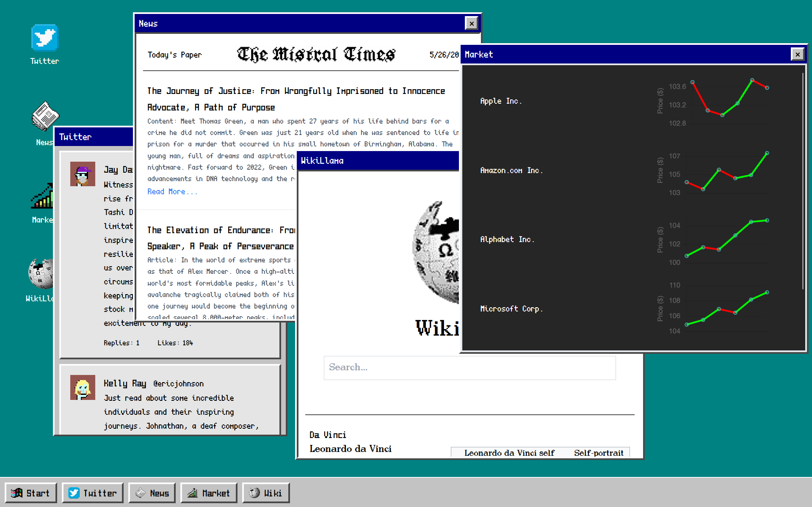The width and height of the screenshot is (812, 507).
Task: Switch to Market in the taskbar
Action: (209, 493)
